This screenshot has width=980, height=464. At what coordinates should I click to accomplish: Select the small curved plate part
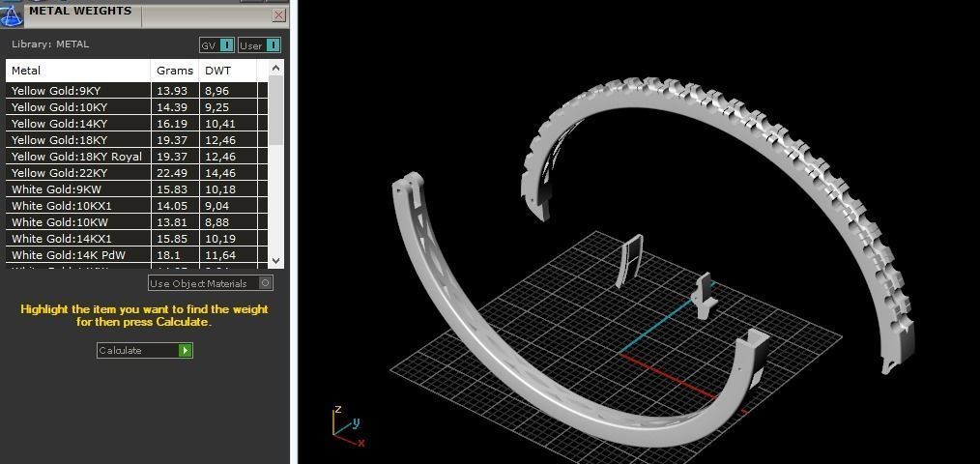point(629,261)
